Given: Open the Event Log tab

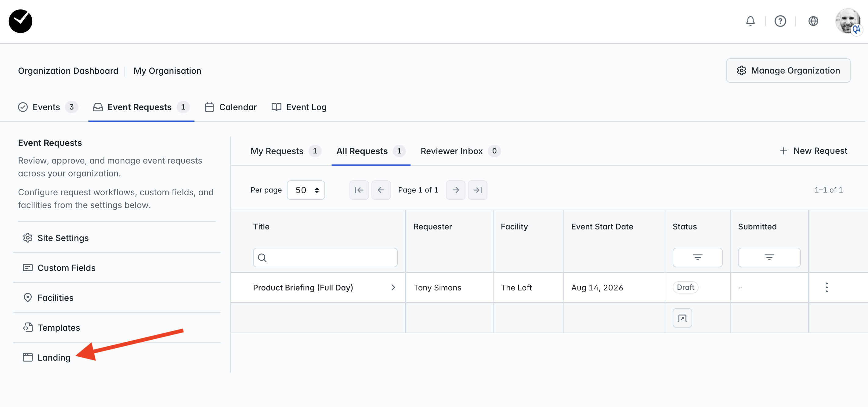Looking at the screenshot, I should 299,107.
